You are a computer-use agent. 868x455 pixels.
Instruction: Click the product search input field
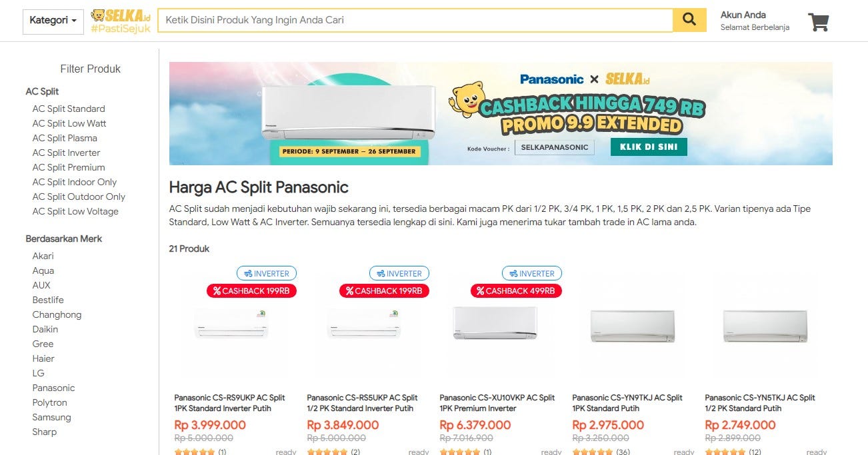coord(415,20)
